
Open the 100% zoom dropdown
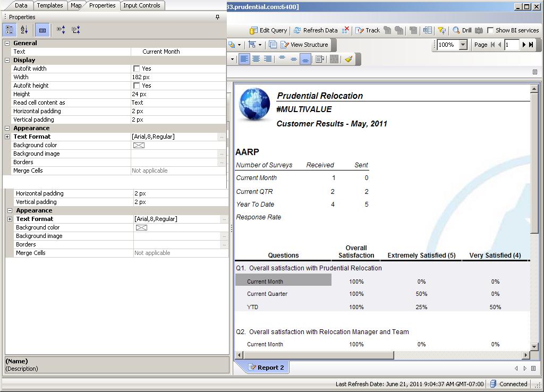click(x=463, y=45)
